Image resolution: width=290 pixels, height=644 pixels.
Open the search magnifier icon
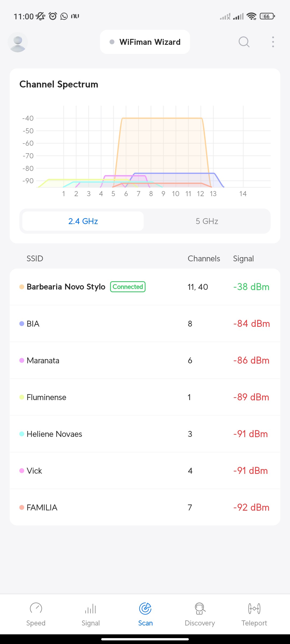244,42
